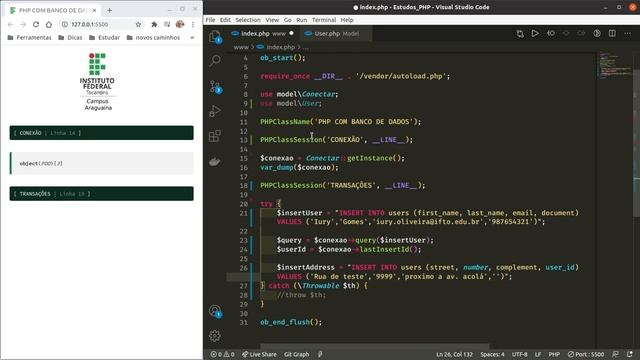The image size is (640, 360).
Task: Open the Chrome three-dot menu
Action: click(x=193, y=24)
